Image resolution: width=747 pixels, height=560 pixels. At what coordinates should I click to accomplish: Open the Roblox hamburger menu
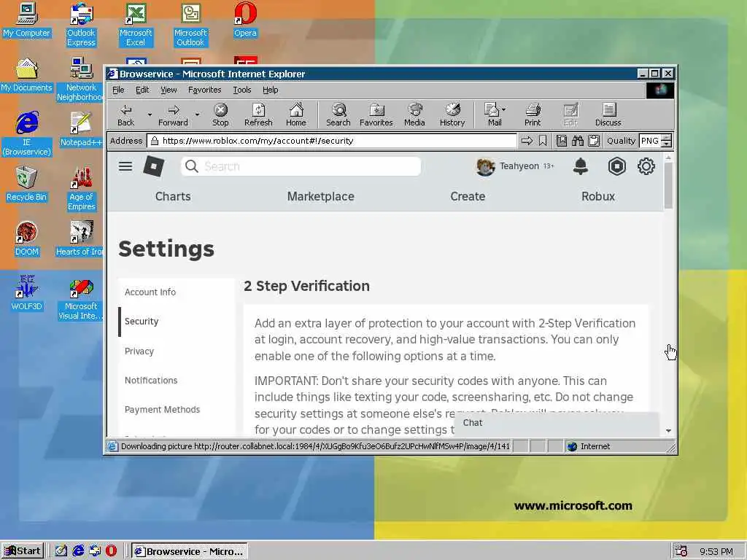pos(125,166)
